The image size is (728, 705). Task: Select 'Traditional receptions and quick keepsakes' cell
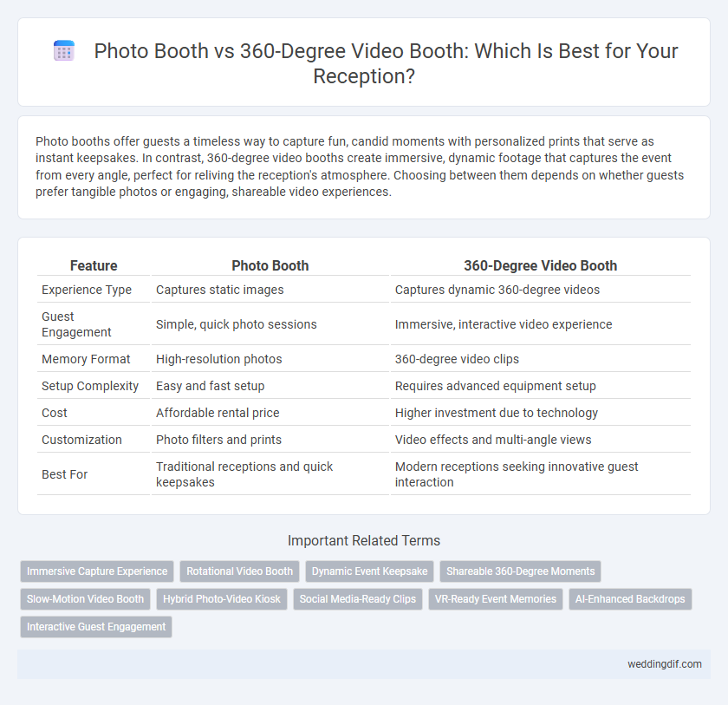(x=270, y=474)
